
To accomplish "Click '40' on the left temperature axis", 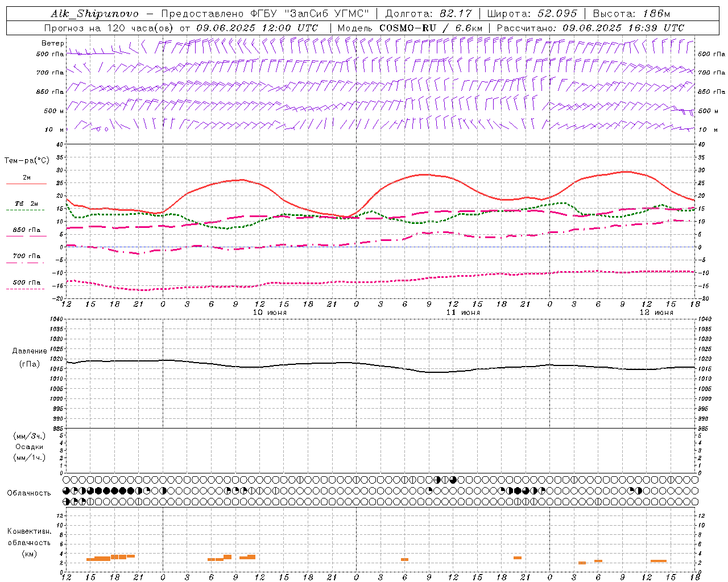I will point(59,144).
